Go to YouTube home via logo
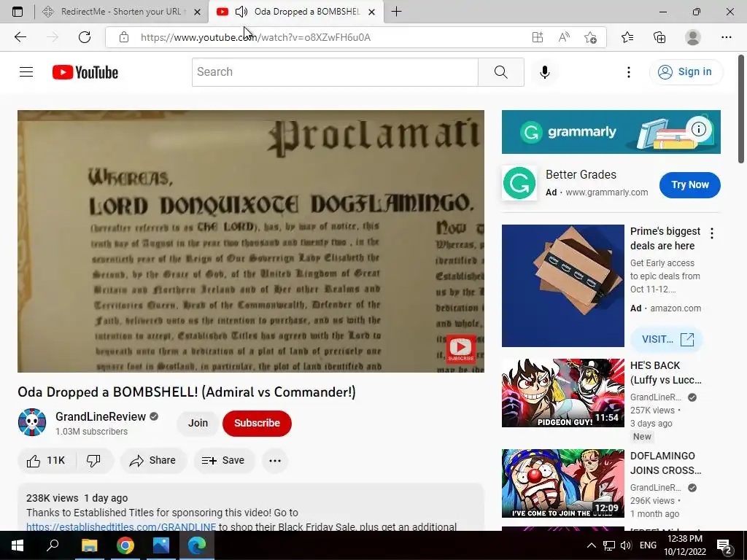 pos(85,72)
